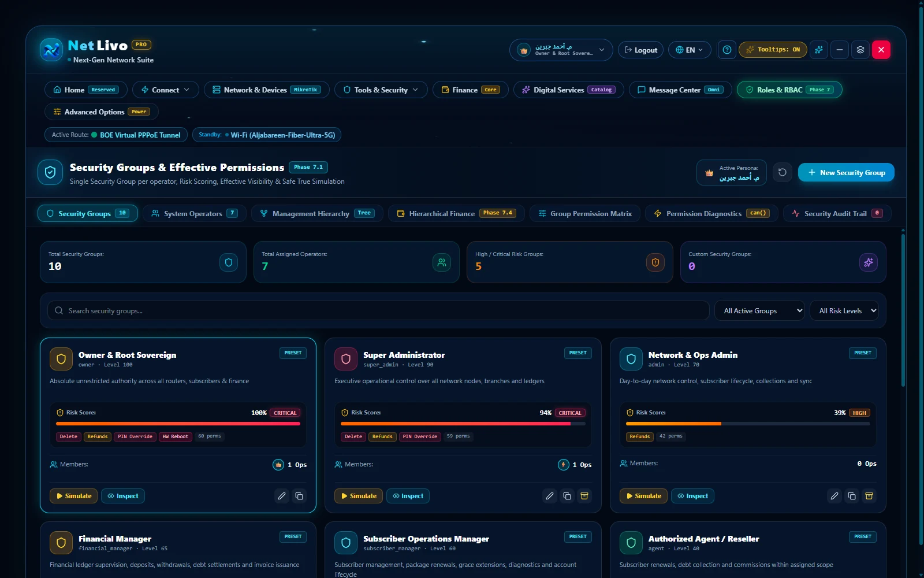Inspect the Owner & Root Sovereign group

(123, 496)
